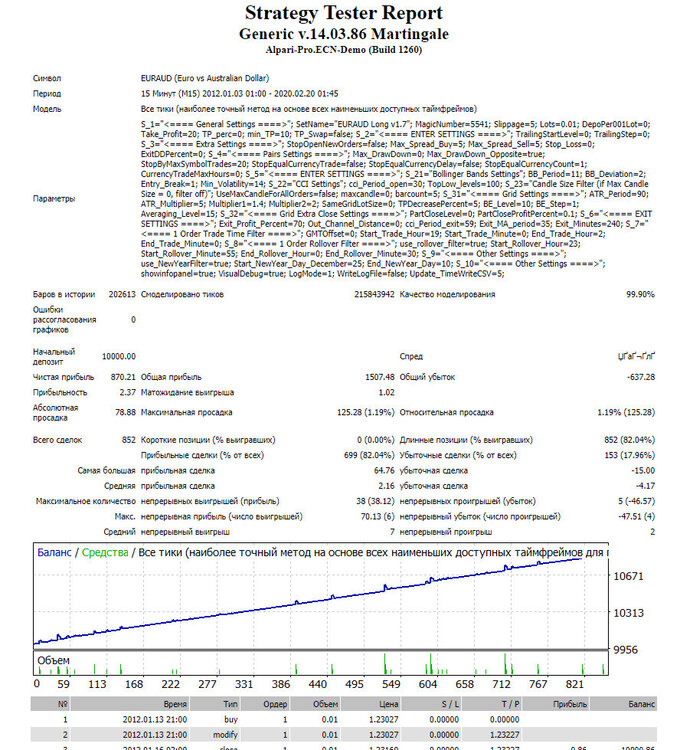Select gross profit value '1507.48'
The image size is (680, 750).
pos(380,377)
